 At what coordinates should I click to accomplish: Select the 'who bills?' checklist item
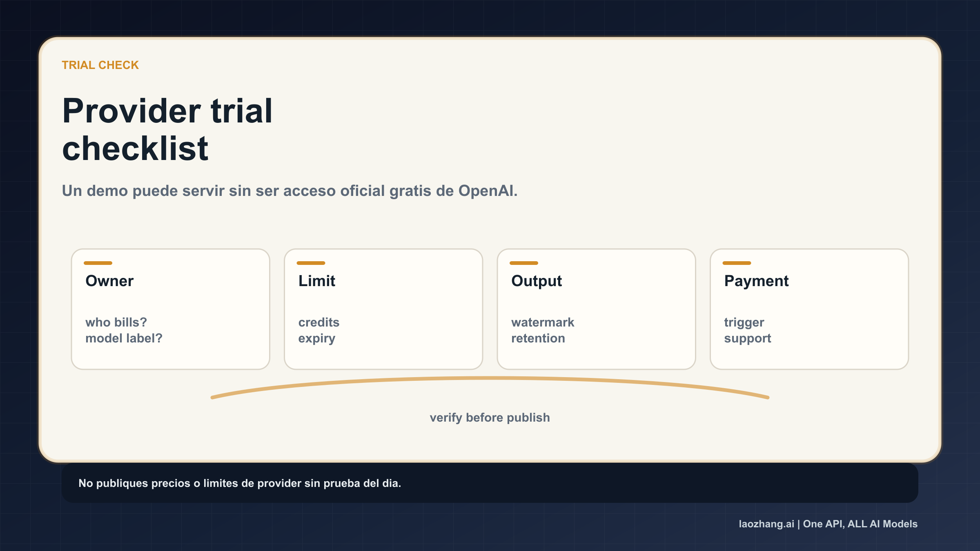(x=116, y=322)
